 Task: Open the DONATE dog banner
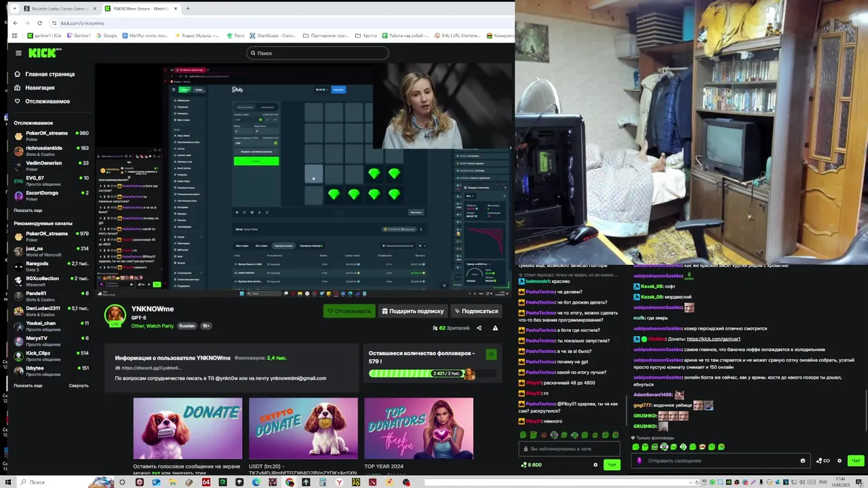[x=188, y=428]
